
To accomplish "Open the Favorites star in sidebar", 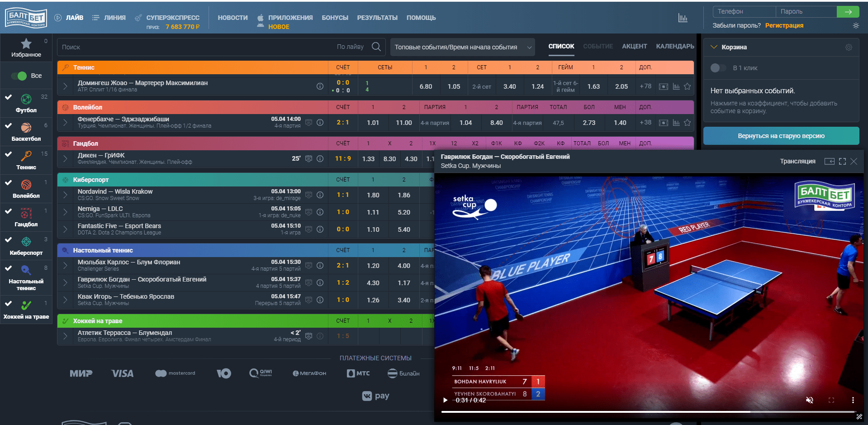I will coord(26,44).
